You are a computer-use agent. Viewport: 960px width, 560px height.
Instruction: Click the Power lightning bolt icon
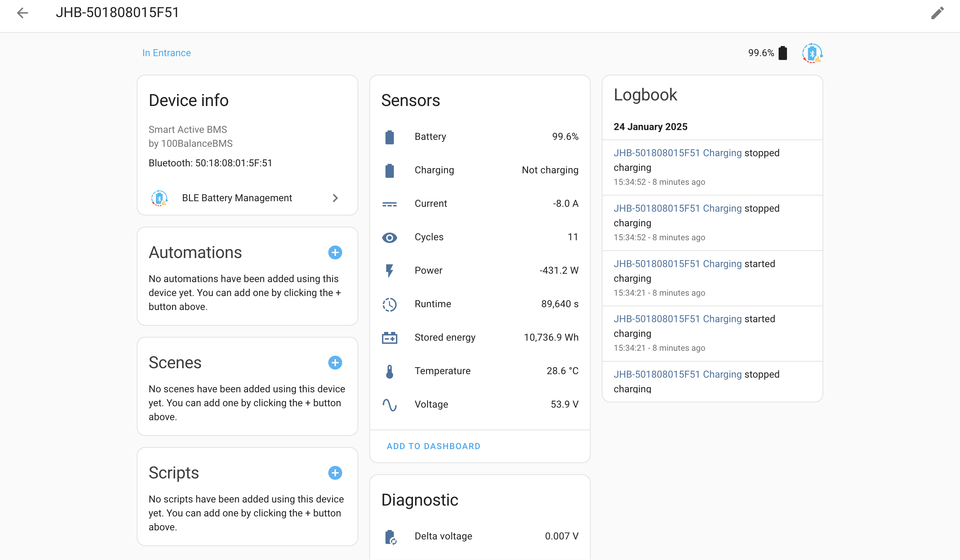click(389, 271)
